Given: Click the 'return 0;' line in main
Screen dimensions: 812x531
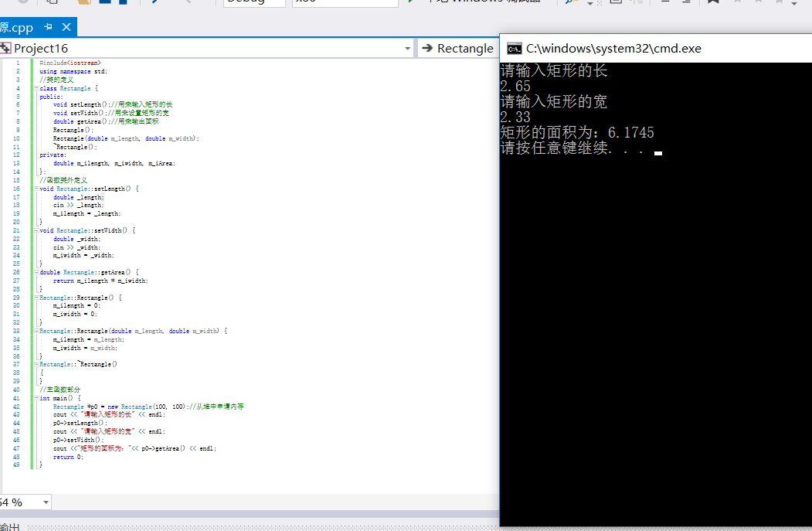Looking at the screenshot, I should pos(68,457).
